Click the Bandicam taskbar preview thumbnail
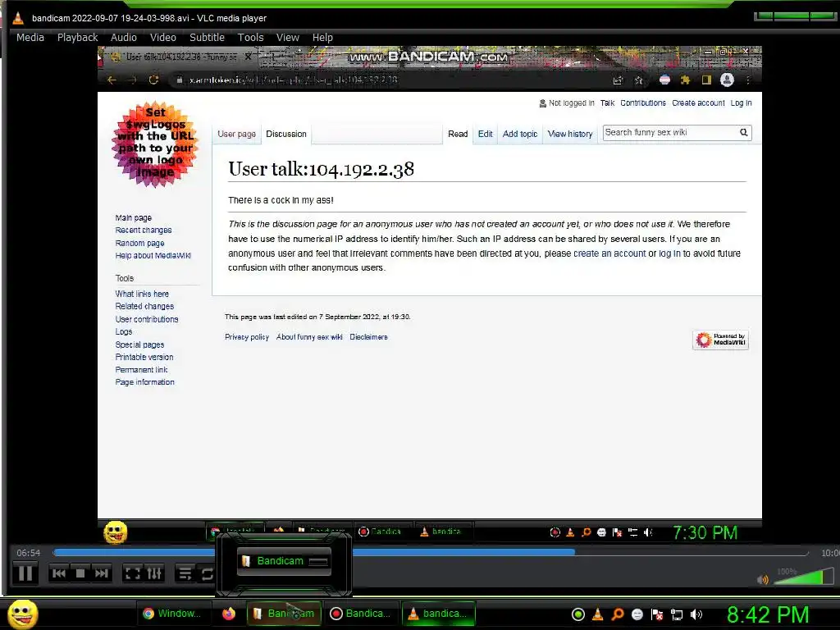The image size is (840, 630). (284, 561)
